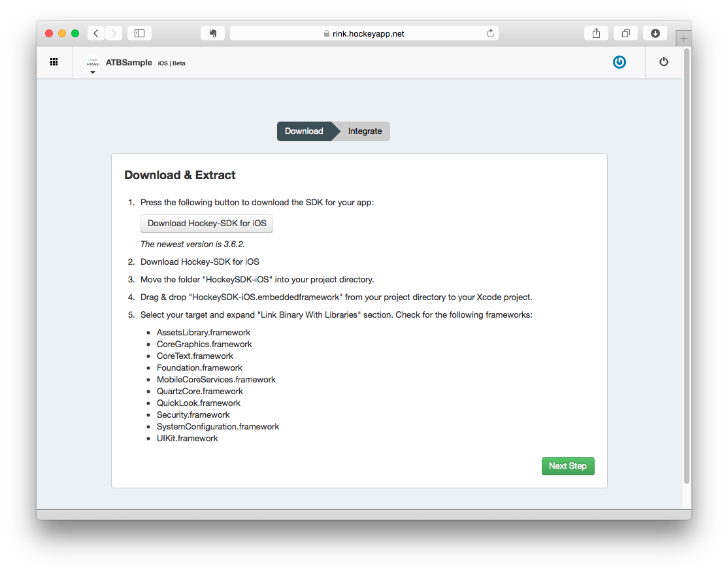The height and width of the screenshot is (572, 728).
Task: Open the Safari Share menu
Action: [596, 33]
